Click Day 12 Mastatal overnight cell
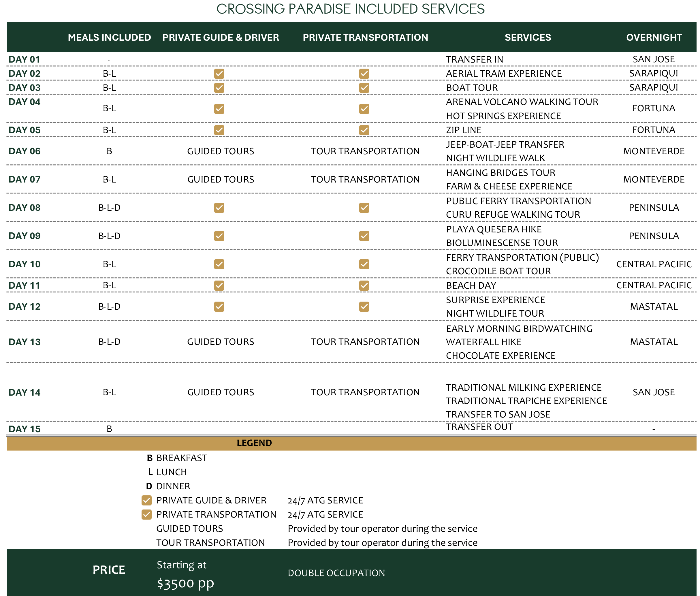Image resolution: width=700 pixels, height=596 pixels. (x=654, y=307)
